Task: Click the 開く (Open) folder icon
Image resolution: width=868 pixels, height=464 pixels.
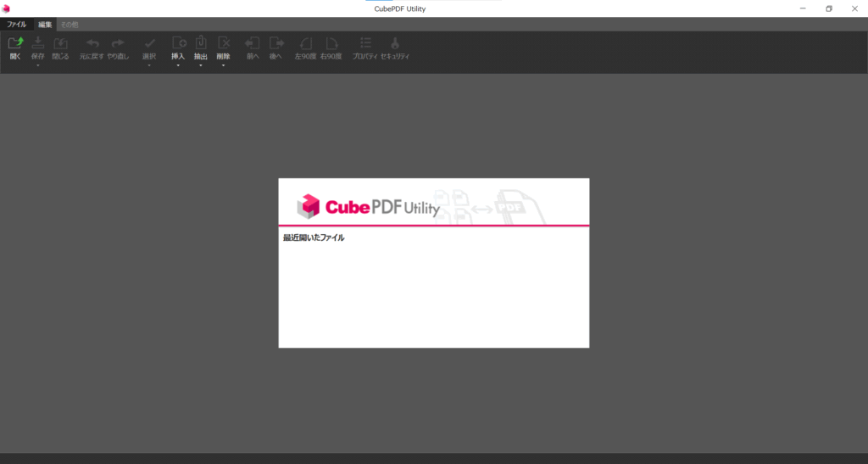Action: [15, 43]
